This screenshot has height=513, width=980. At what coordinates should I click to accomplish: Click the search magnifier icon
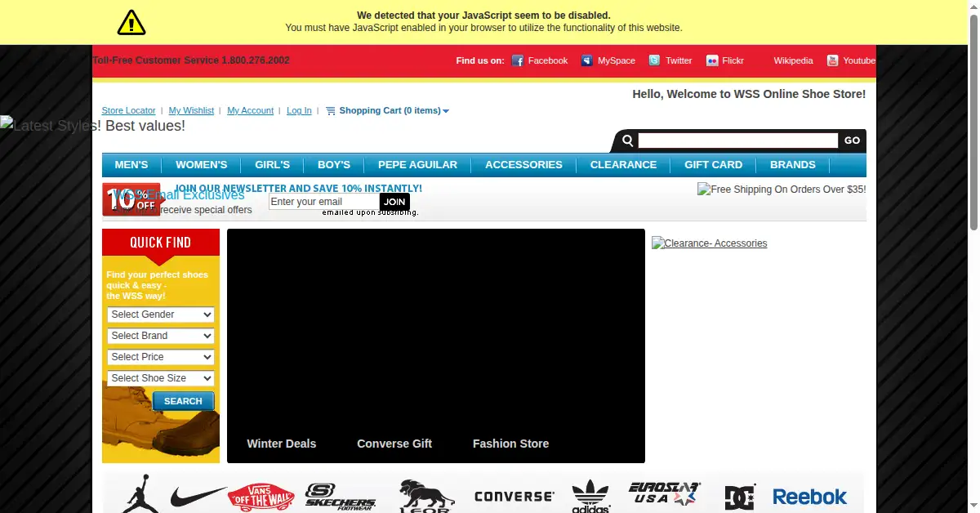627,141
